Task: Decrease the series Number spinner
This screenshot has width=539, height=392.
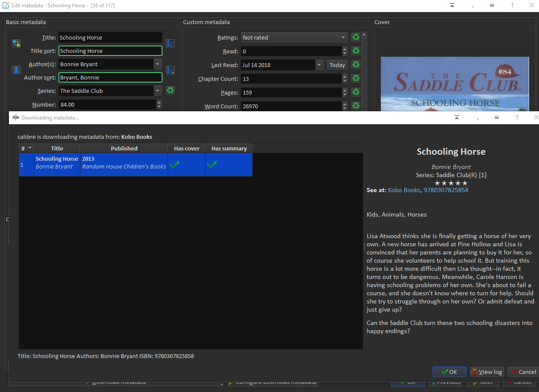Action: click(159, 107)
